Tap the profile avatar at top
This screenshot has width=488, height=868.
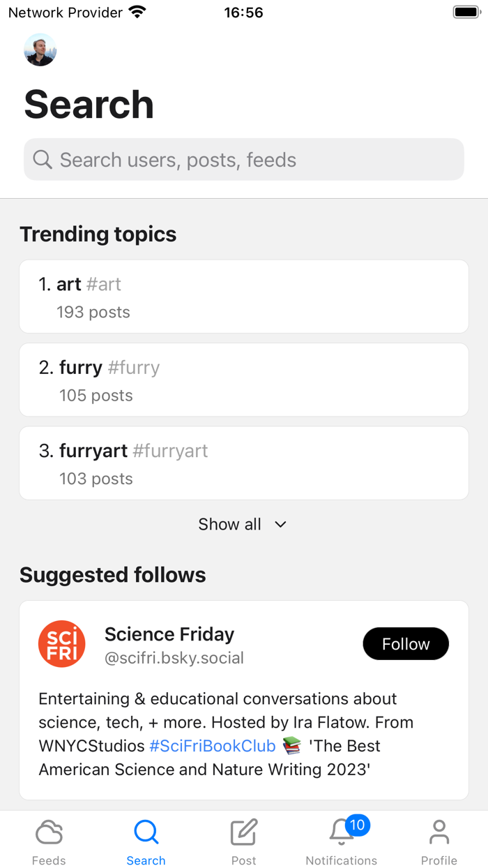point(40,50)
